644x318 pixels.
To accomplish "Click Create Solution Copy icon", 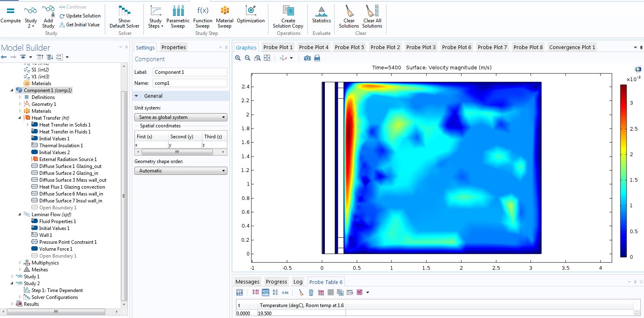I will click(288, 11).
